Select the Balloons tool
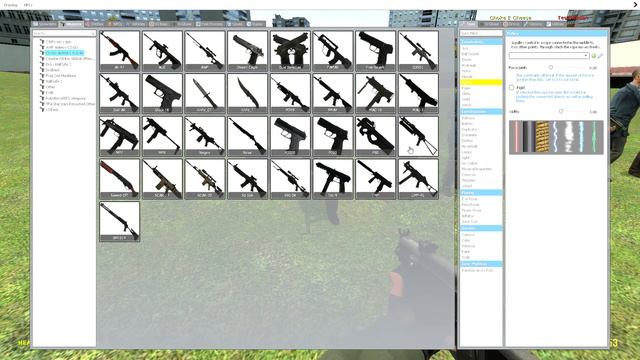 pos(468,118)
